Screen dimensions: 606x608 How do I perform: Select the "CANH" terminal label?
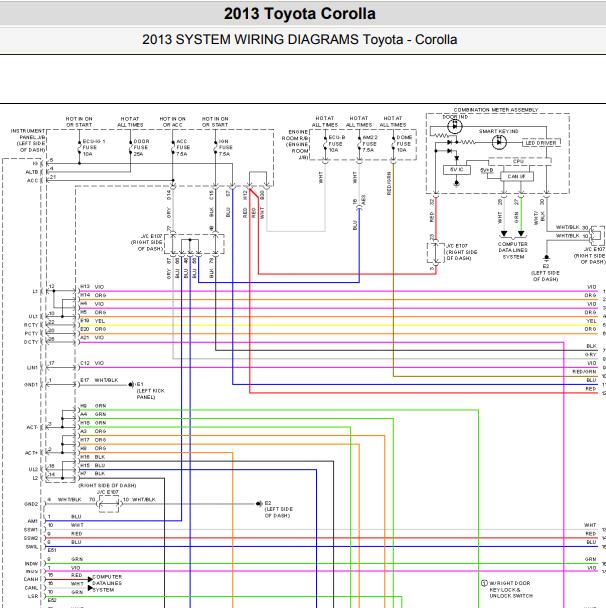pos(31,579)
